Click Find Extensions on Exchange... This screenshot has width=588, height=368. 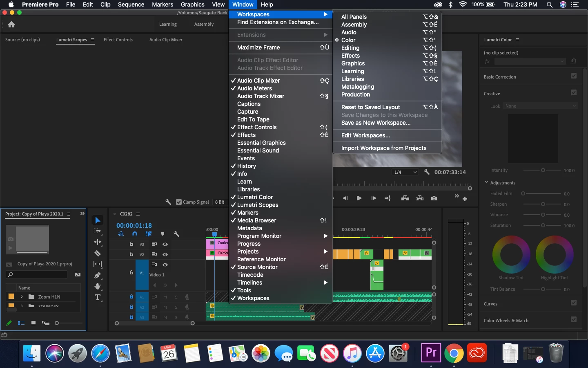[x=278, y=22]
